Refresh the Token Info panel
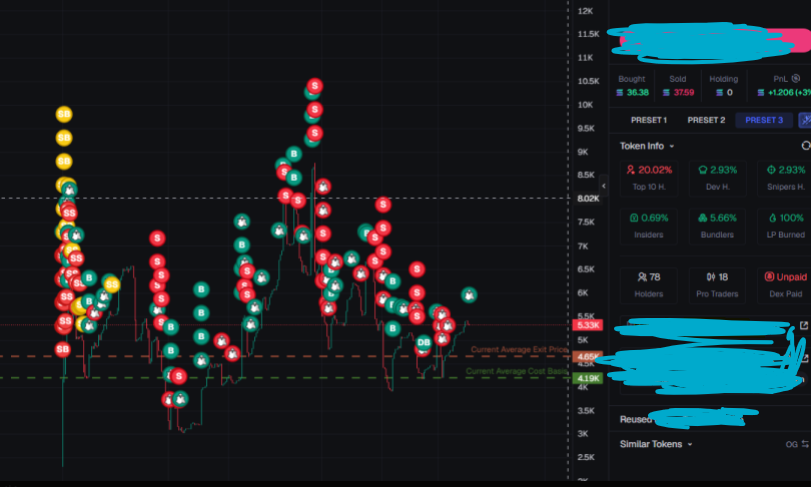This screenshot has height=487, width=811. click(806, 146)
